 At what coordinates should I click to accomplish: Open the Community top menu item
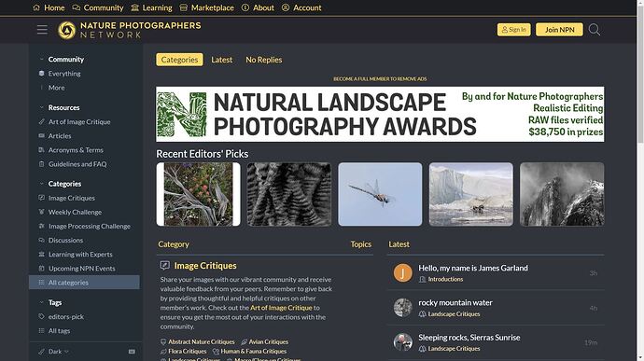pyautogui.click(x=98, y=7)
